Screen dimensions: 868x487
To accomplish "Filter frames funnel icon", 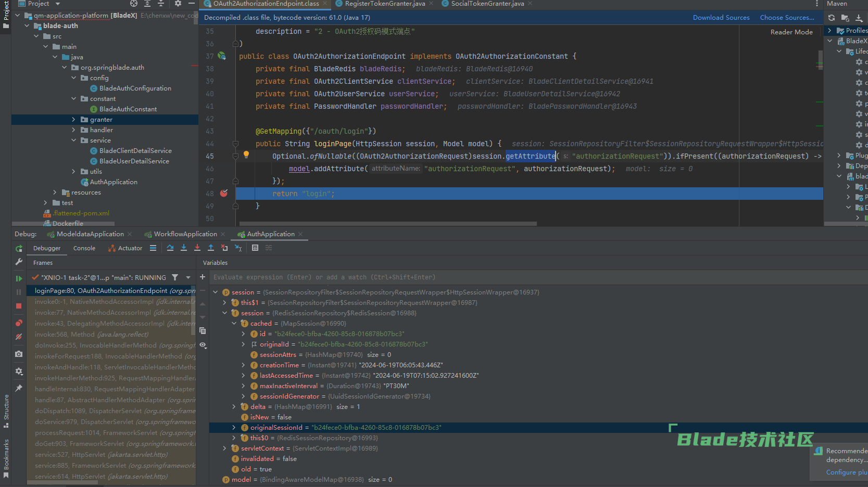I will [x=175, y=277].
